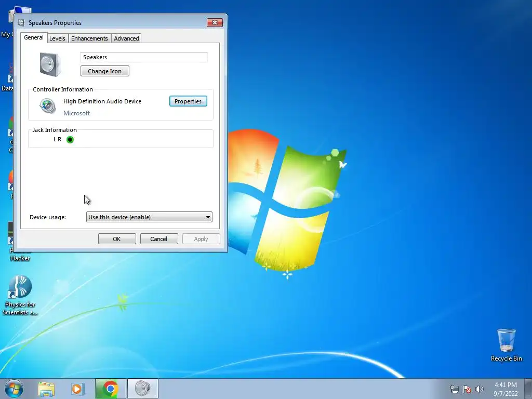Click the taskbar clock and date
This screenshot has width=532, height=399.
tap(506, 389)
